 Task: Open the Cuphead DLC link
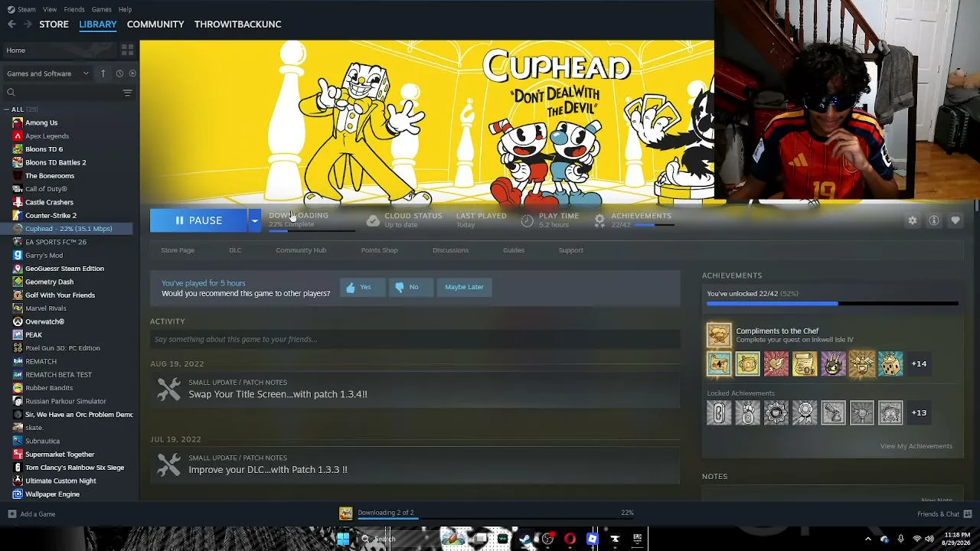point(235,250)
